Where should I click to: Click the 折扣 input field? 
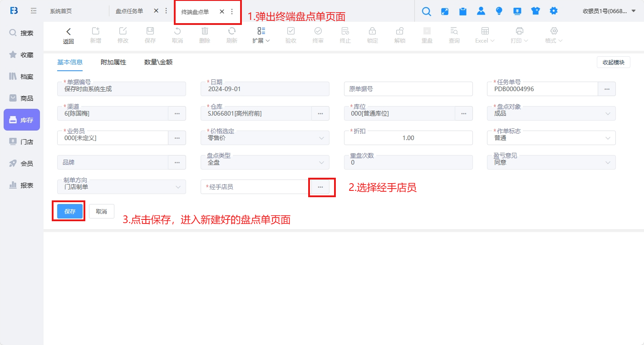click(408, 138)
